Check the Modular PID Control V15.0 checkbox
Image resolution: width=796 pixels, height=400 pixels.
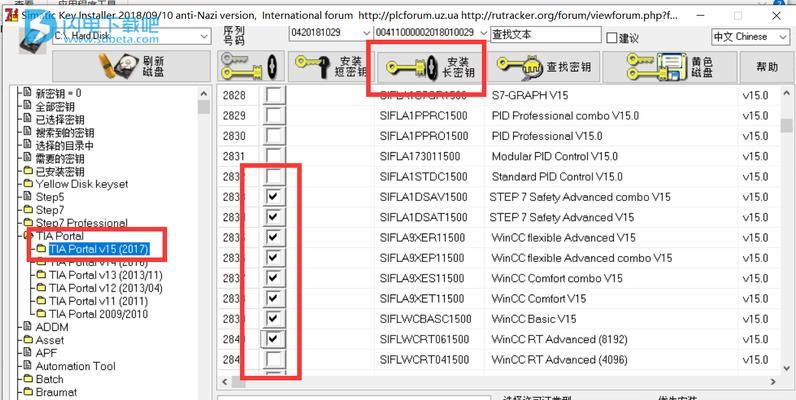pyautogui.click(x=274, y=156)
